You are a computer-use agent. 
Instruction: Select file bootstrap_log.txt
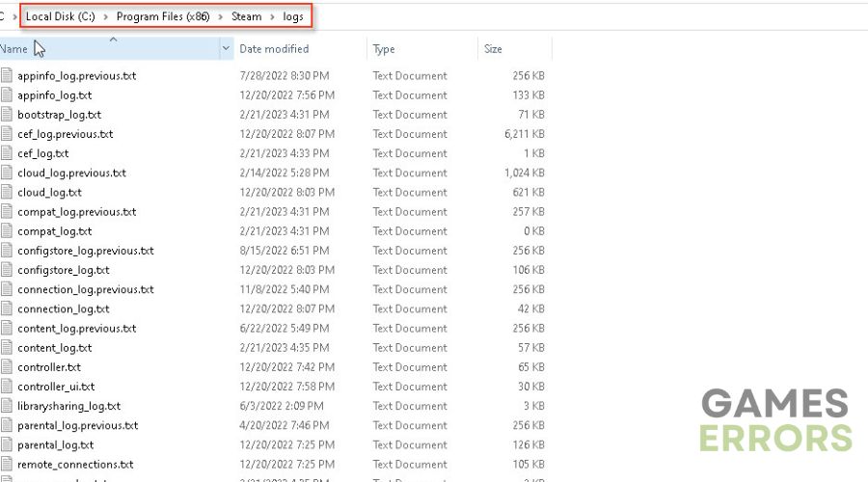click(x=59, y=115)
